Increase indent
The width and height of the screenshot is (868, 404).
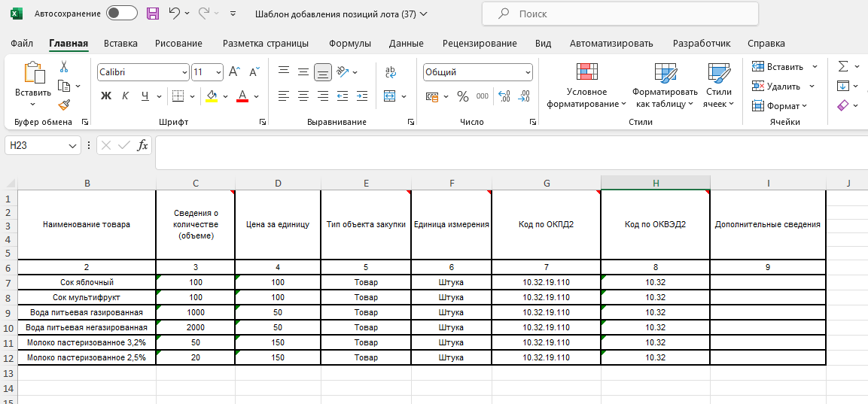pos(362,96)
